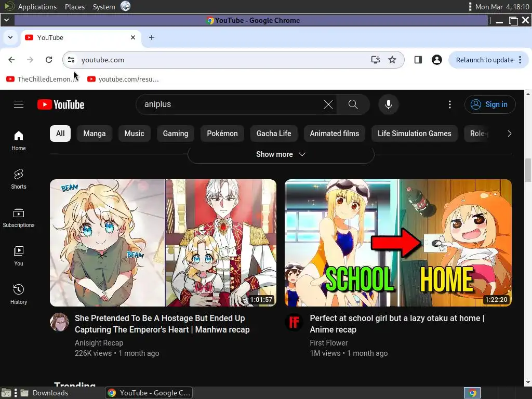Open Perfect at school girl video title
This screenshot has width=532, height=399.
[x=397, y=324]
